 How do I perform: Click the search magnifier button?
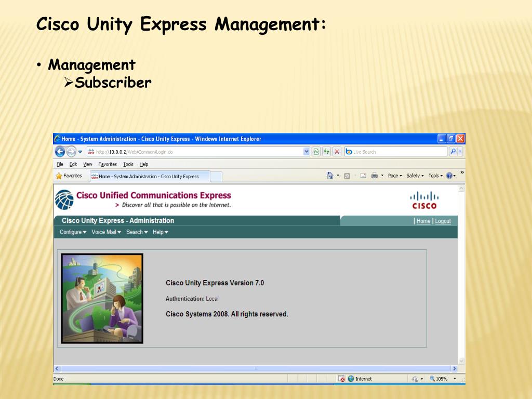pos(453,152)
